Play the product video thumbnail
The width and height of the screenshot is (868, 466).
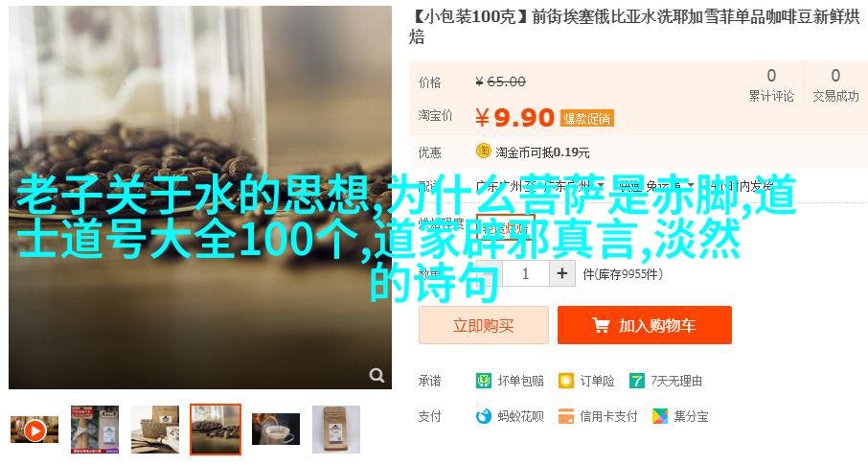click(x=34, y=430)
